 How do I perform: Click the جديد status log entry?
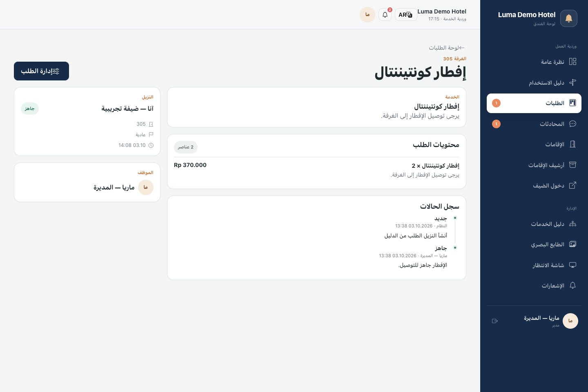[x=441, y=218]
